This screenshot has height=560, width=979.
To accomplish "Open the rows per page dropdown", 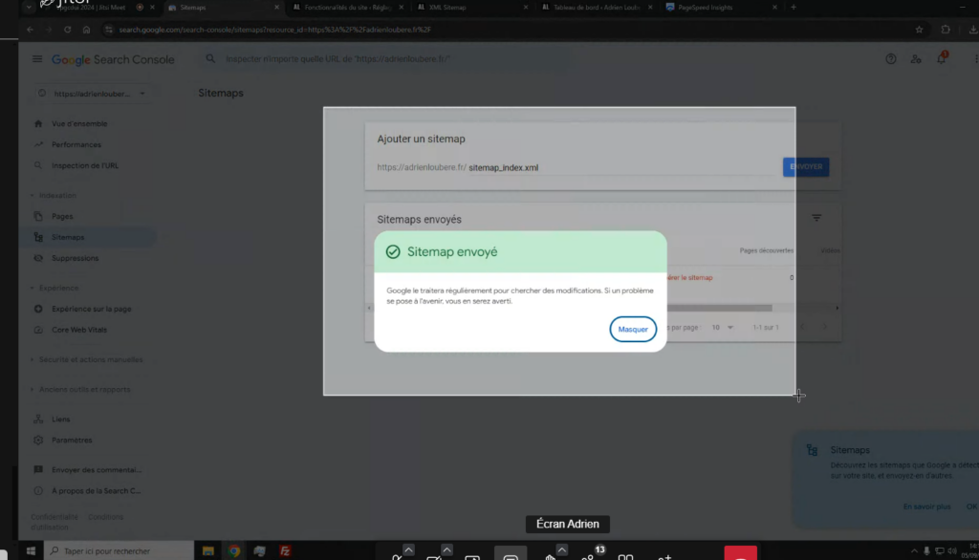I will pos(722,327).
